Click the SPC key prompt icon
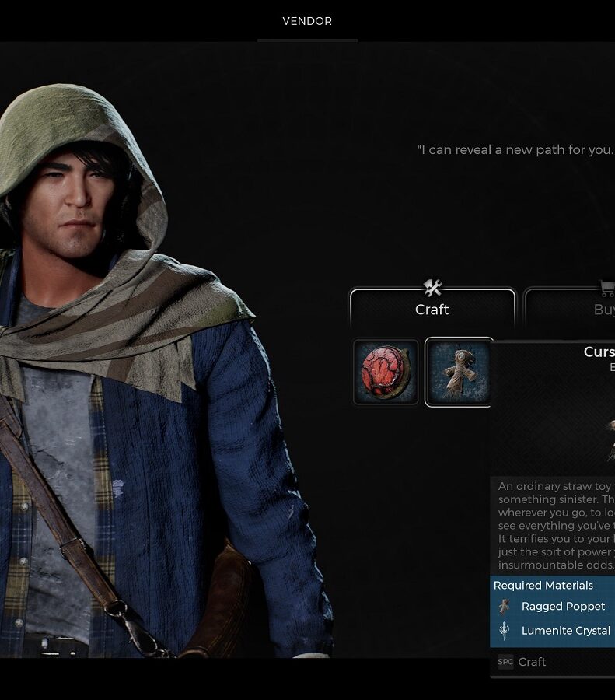The width and height of the screenshot is (615, 700). pyautogui.click(x=505, y=662)
